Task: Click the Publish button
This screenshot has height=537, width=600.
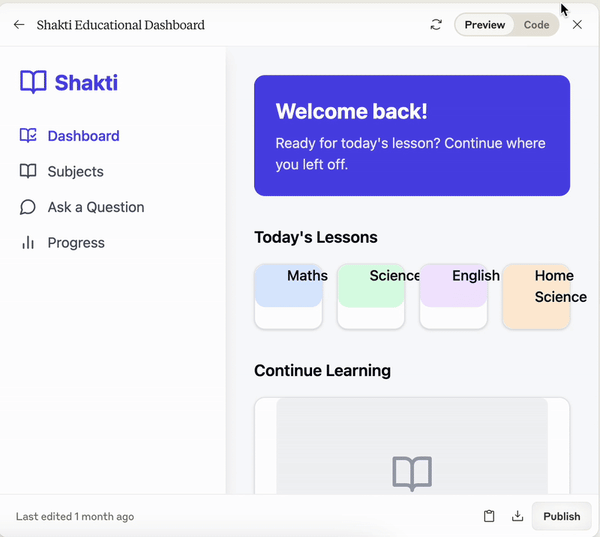Action: point(562,516)
